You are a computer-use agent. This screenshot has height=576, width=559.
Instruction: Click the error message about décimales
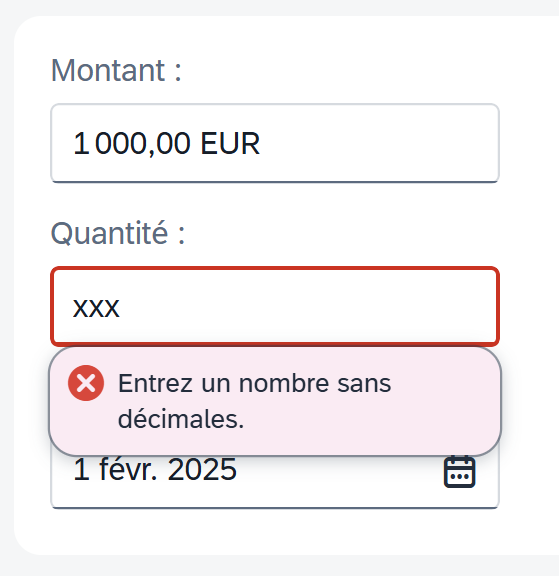254,401
